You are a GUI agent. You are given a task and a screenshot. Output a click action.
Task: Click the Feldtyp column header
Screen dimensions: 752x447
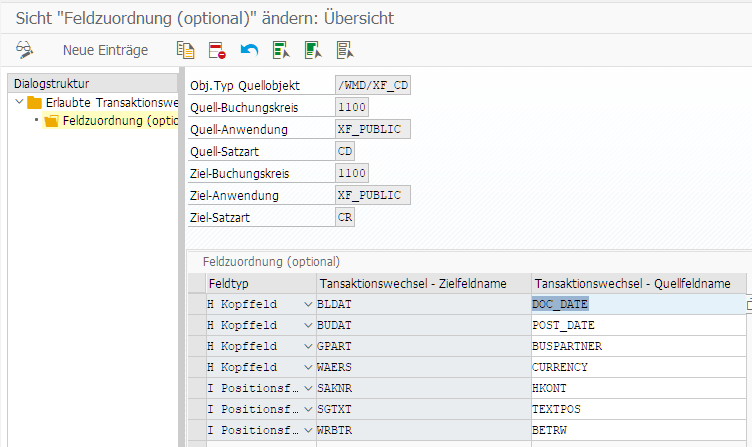(260, 284)
